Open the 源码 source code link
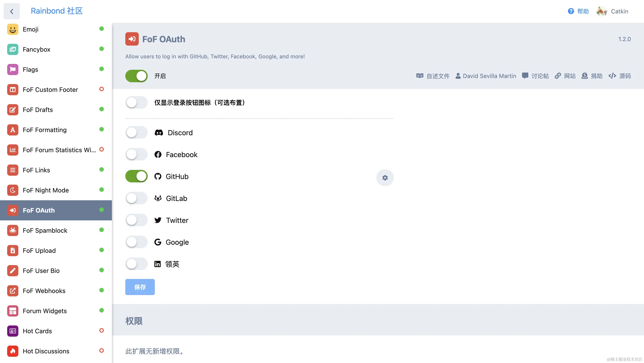 click(x=620, y=76)
